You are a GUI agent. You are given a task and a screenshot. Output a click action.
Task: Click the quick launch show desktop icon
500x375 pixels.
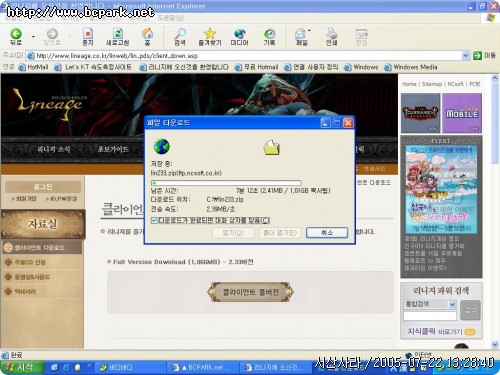point(54,368)
